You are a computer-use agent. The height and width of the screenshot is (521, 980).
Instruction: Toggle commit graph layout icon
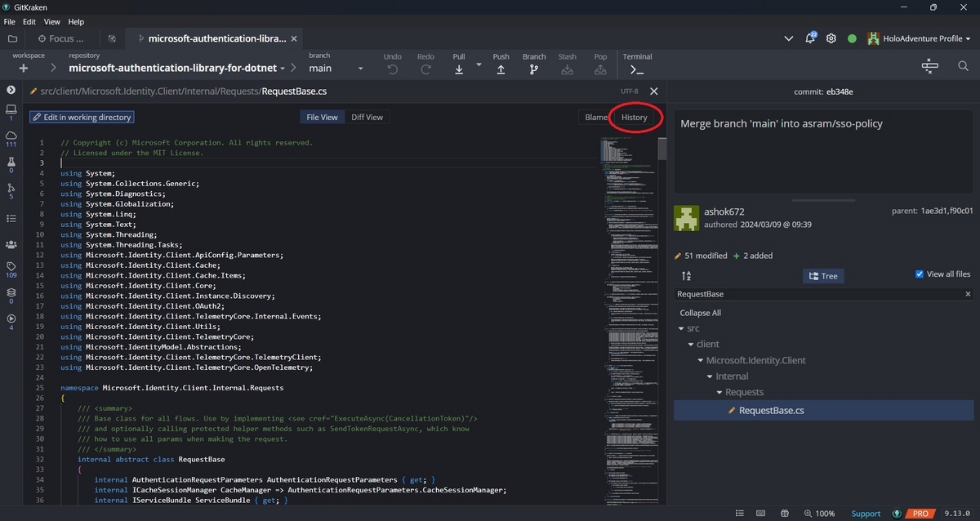pos(929,66)
